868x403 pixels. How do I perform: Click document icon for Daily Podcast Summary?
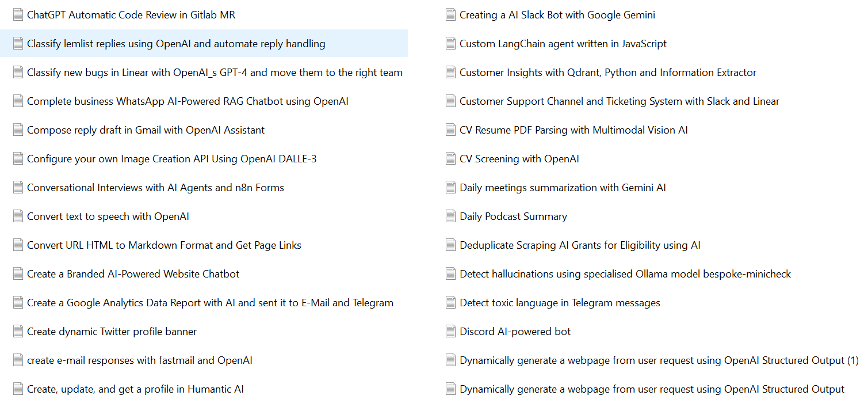pyautogui.click(x=450, y=216)
